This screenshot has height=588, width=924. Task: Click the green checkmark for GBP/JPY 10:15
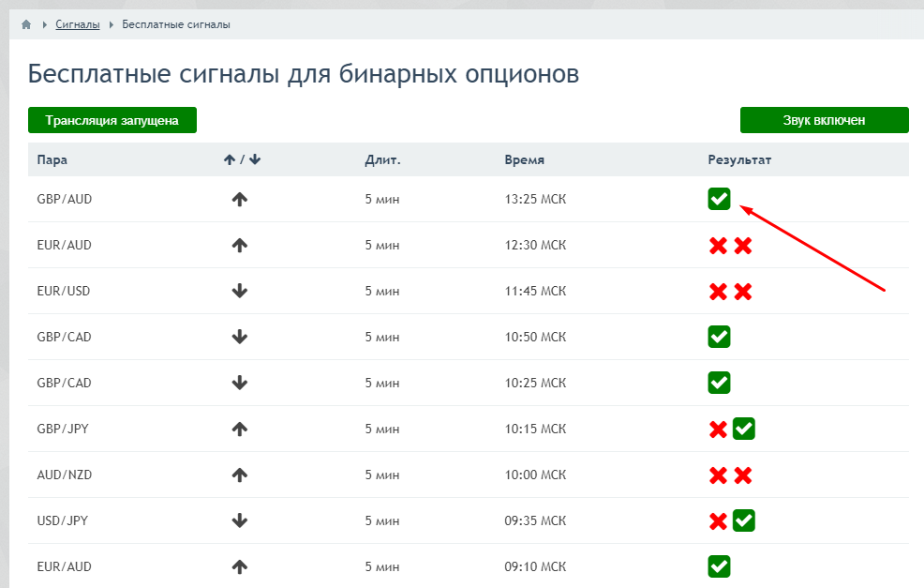click(x=744, y=429)
